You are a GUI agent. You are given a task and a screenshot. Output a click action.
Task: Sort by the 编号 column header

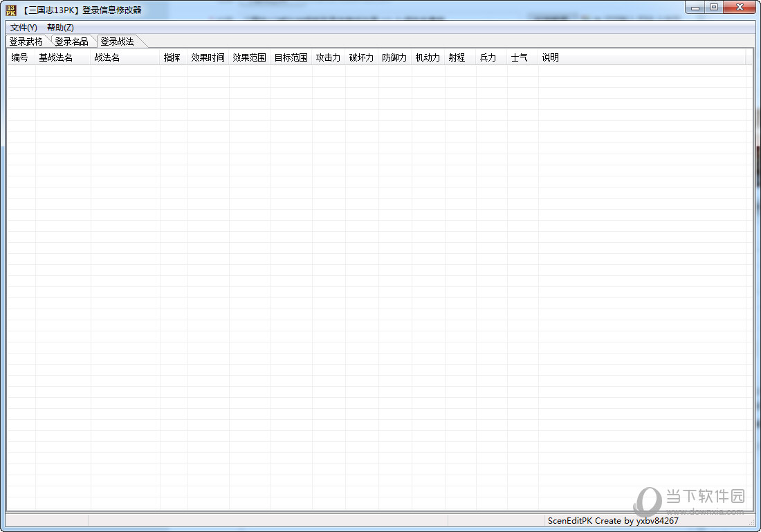pos(20,57)
